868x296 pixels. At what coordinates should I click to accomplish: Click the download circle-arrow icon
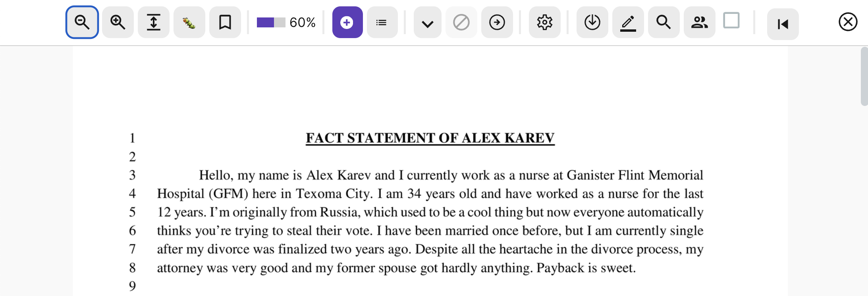click(x=592, y=22)
